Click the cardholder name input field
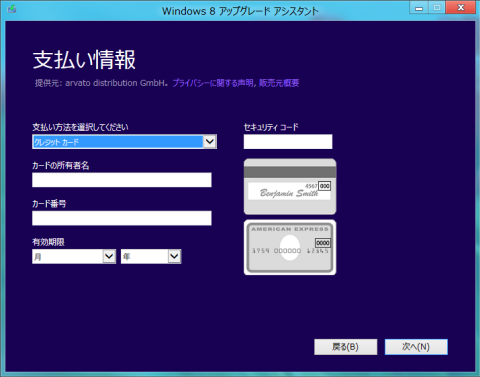The width and height of the screenshot is (480, 377). pyautogui.click(x=122, y=180)
